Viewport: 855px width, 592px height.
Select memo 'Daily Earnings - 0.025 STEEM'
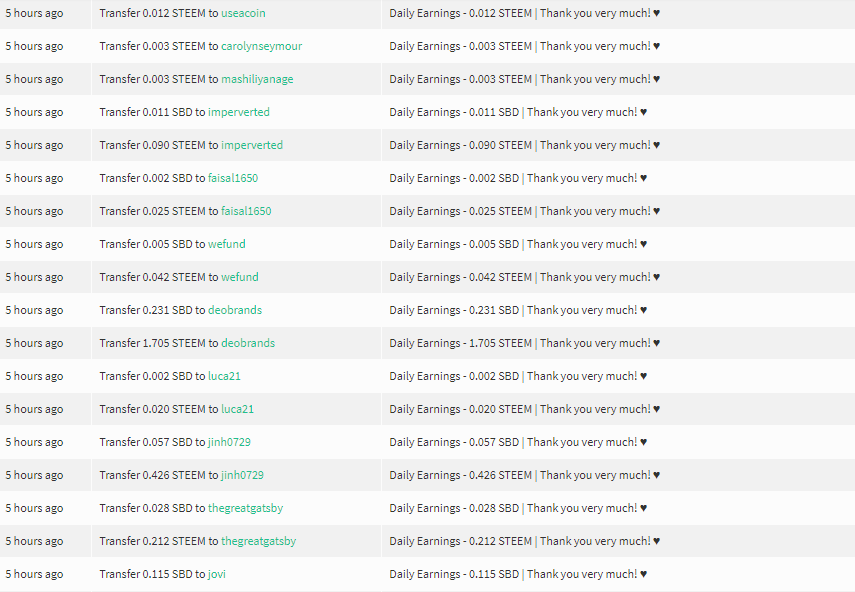460,212
